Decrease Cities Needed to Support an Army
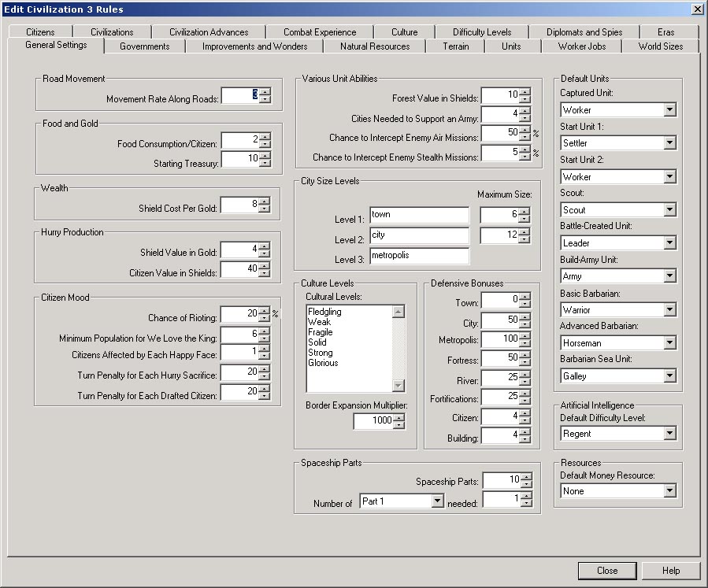708x588 pixels. click(525, 118)
